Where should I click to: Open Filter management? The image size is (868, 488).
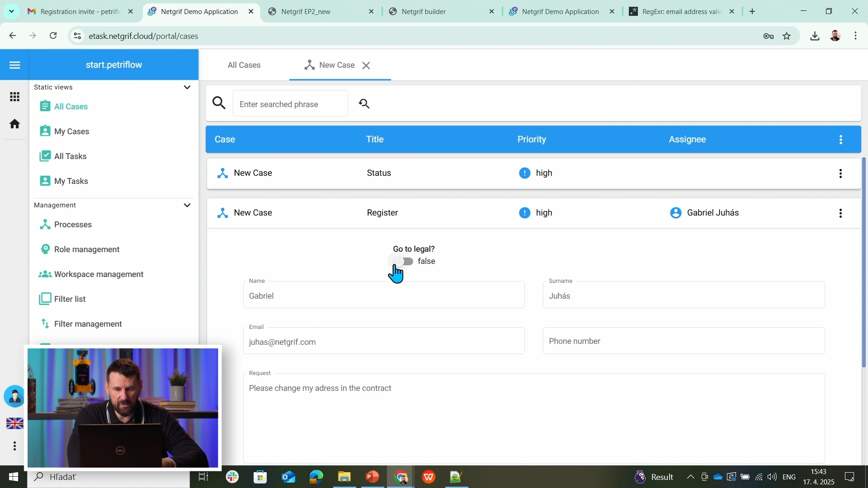click(88, 324)
